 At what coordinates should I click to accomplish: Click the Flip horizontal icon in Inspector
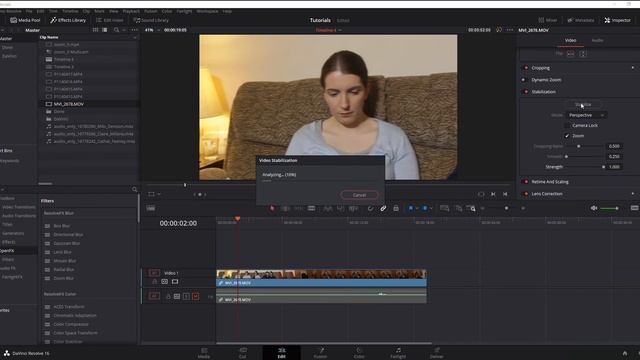(571, 54)
